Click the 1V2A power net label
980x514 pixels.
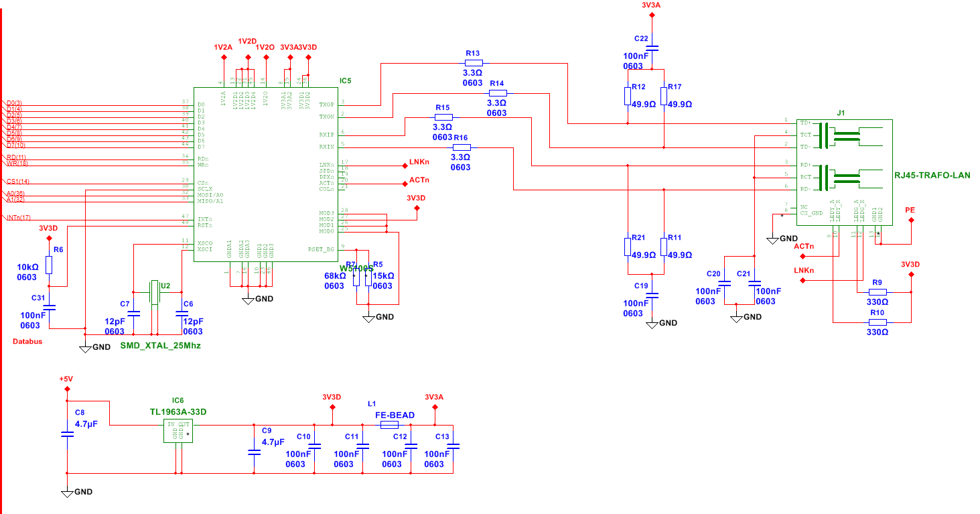223,48
